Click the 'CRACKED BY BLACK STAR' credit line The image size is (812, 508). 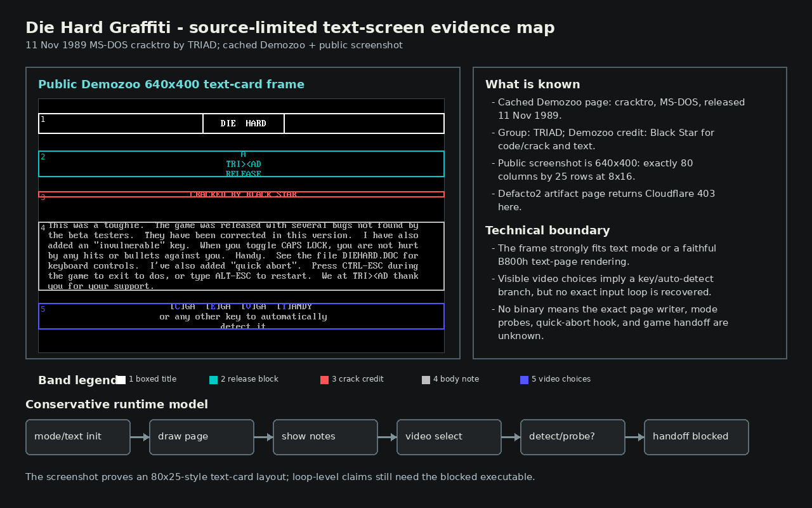[244, 194]
